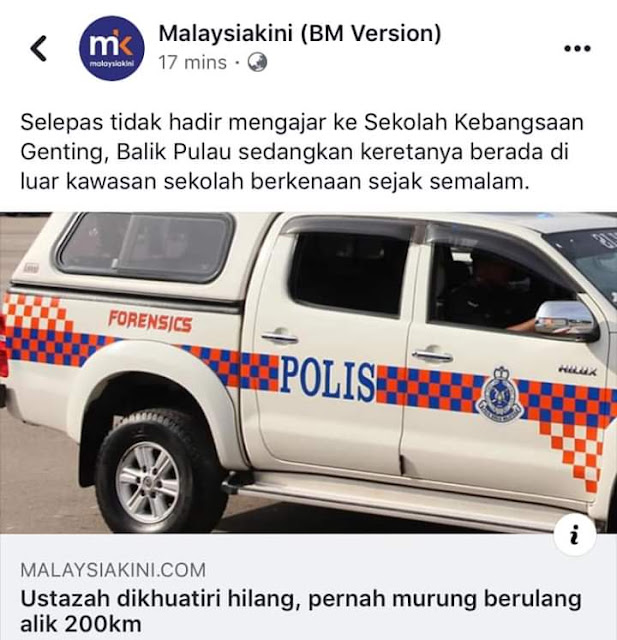Screen dimensions: 617x640
Task: Click the Hilux badge on front door
Action: [x=577, y=370]
